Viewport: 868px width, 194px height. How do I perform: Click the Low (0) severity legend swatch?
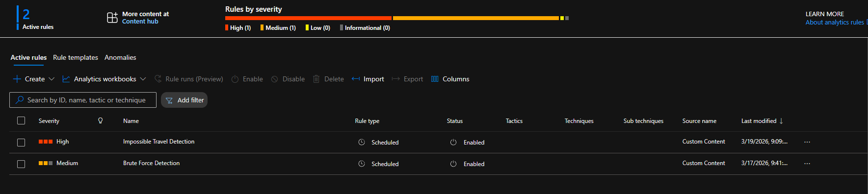tap(307, 27)
